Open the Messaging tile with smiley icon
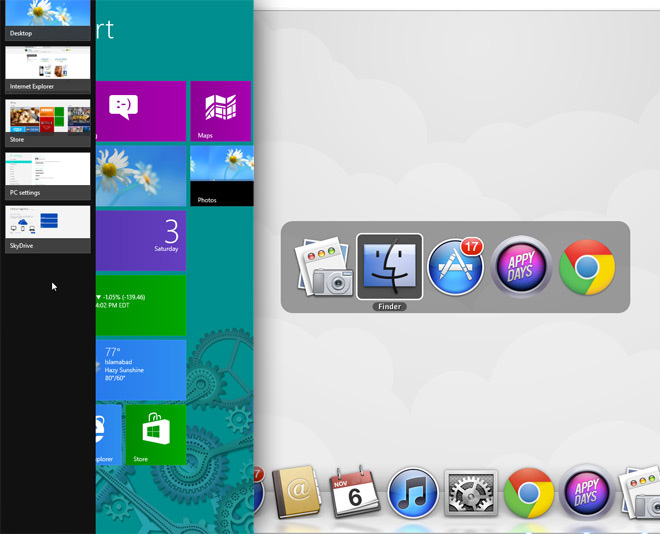The height and width of the screenshot is (534, 660). [141, 111]
